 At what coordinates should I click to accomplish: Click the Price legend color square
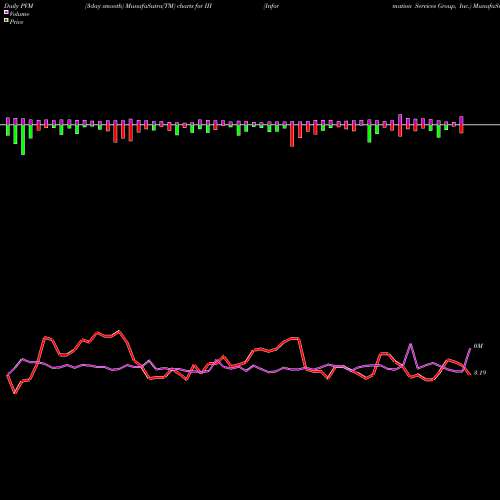pos(6,20)
